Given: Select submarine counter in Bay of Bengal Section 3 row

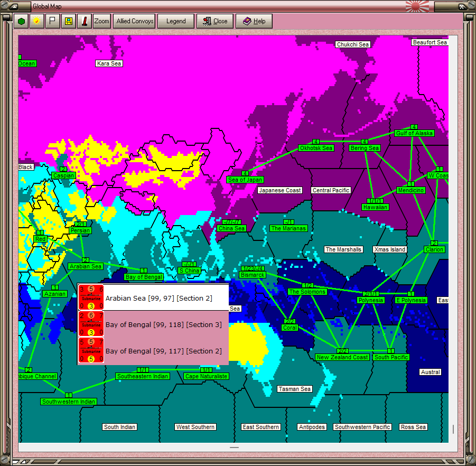Looking at the screenshot, I should (91, 324).
